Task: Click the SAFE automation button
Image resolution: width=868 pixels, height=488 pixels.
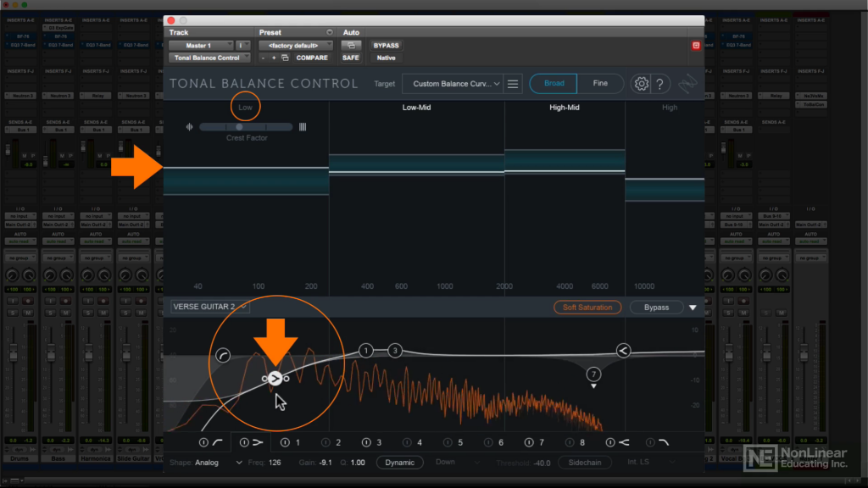Action: 350,58
